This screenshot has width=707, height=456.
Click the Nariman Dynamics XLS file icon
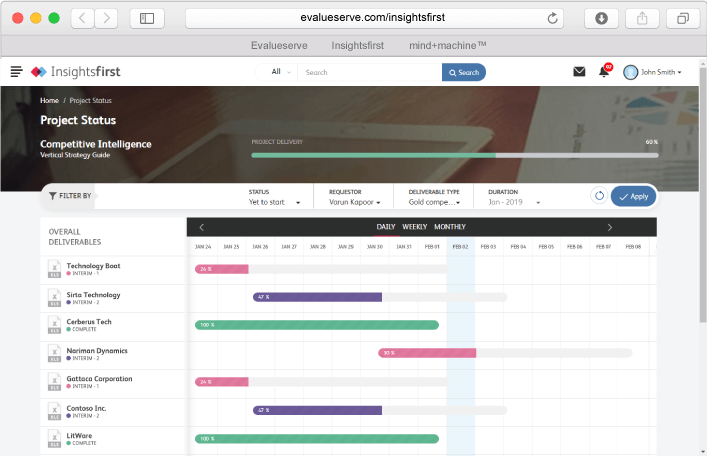pos(55,353)
